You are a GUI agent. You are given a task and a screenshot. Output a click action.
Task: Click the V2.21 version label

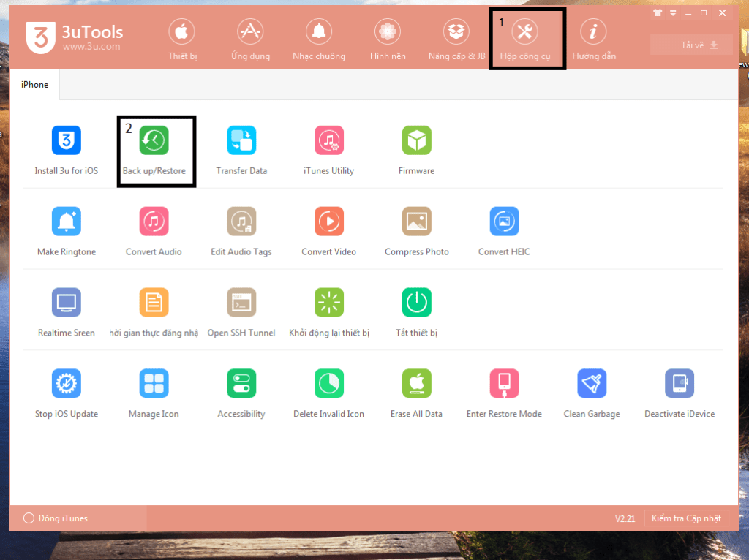(x=625, y=518)
